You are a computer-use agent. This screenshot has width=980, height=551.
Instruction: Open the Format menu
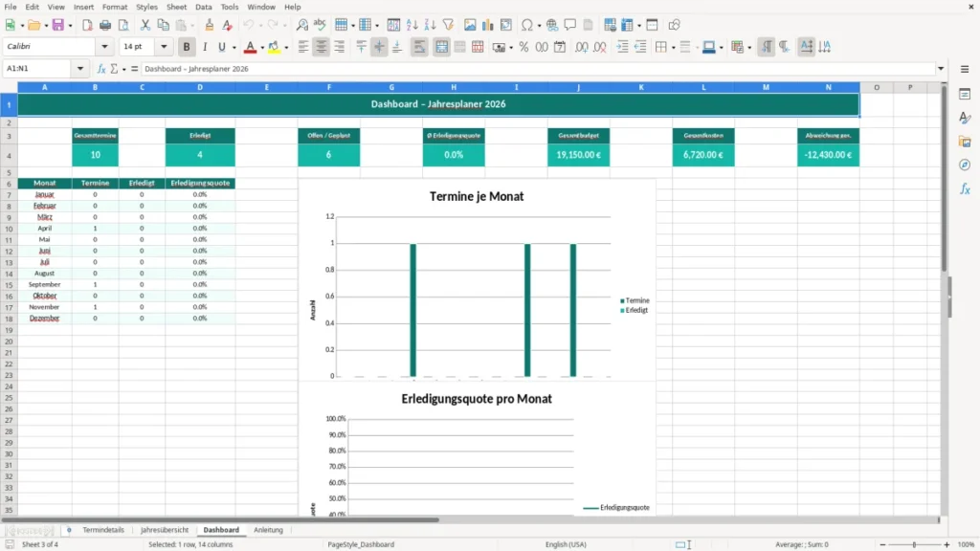click(115, 7)
